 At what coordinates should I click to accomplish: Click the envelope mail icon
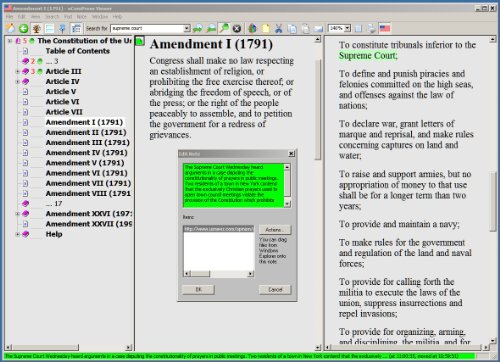(x=318, y=29)
